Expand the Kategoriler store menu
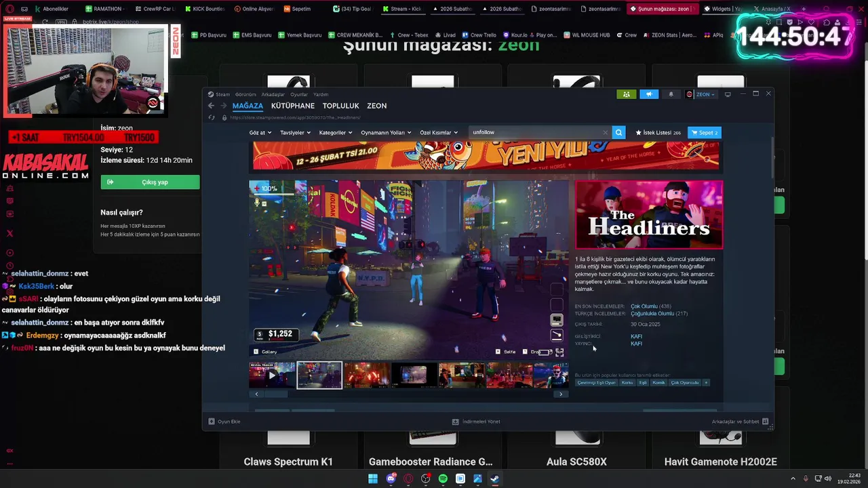The height and width of the screenshot is (488, 868). tap(336, 133)
